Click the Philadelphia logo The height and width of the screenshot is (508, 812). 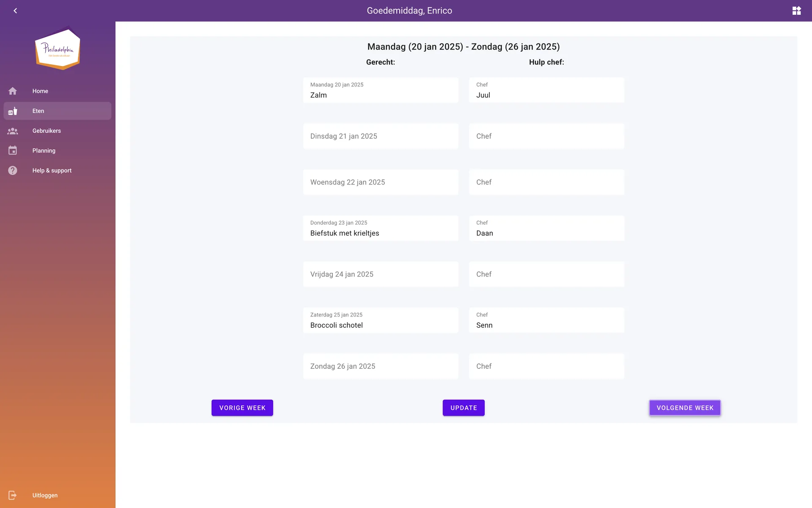58,48
